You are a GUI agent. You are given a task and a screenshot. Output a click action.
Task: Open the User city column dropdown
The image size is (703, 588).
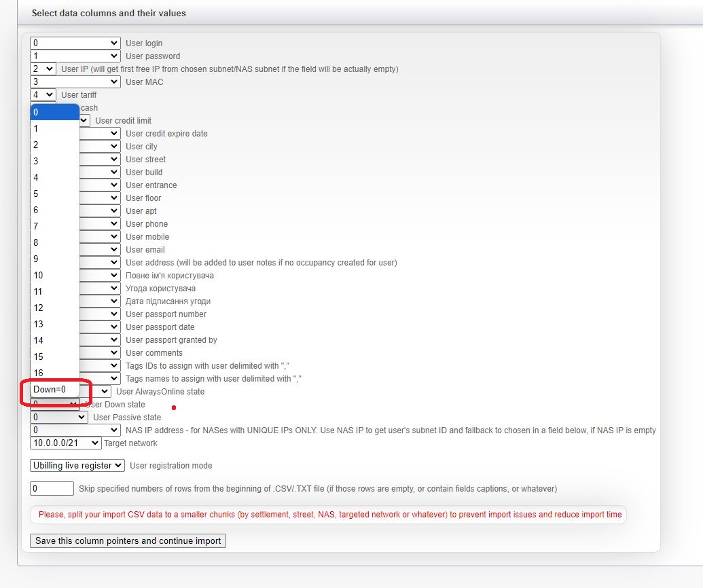[100, 147]
